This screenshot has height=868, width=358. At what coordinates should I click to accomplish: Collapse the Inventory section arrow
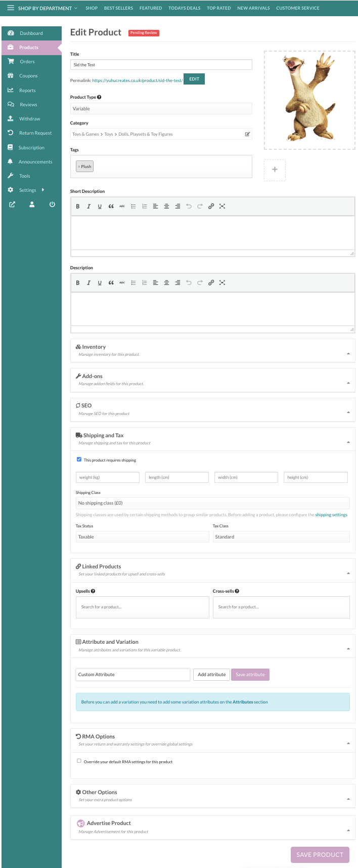click(x=348, y=354)
